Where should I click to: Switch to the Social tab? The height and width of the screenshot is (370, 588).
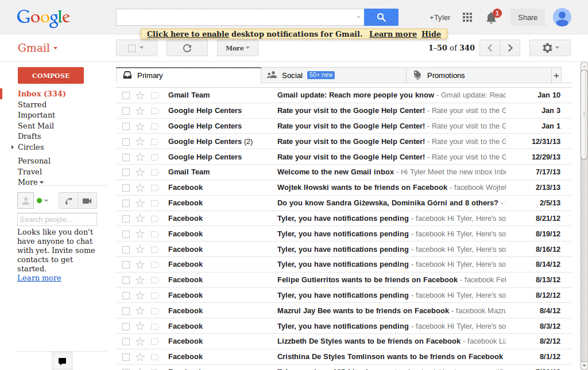point(334,76)
